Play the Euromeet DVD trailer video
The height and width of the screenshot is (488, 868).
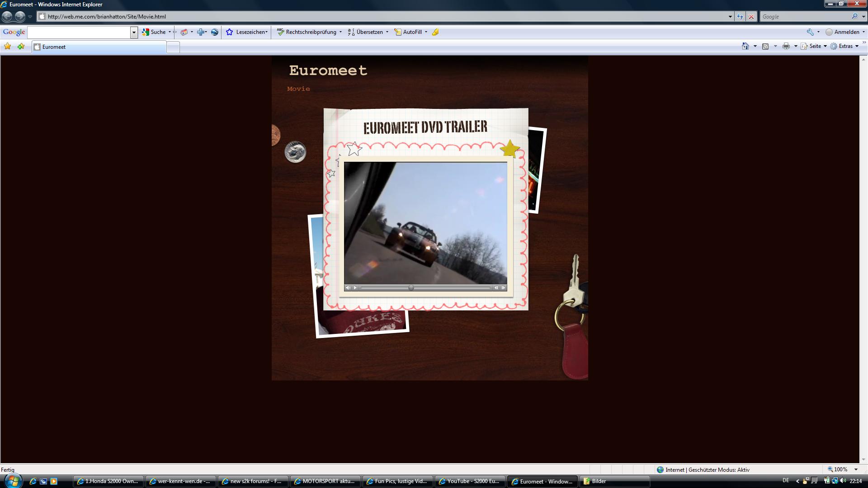[x=355, y=288]
